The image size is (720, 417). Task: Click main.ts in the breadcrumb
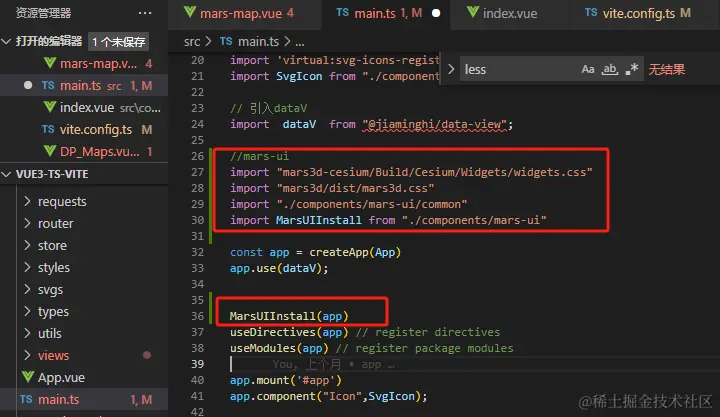coord(259,42)
